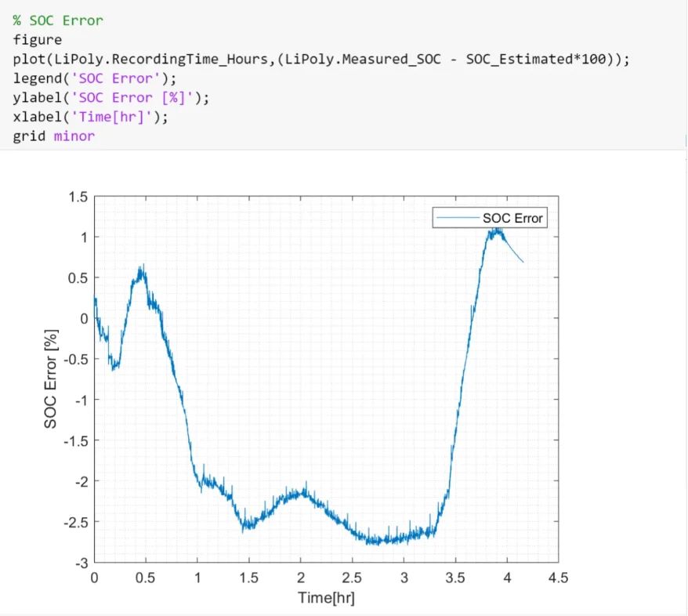Image resolution: width=688 pixels, height=616 pixels.
Task: Click the xlabel('Time[hr]') code line
Action: [x=90, y=117]
